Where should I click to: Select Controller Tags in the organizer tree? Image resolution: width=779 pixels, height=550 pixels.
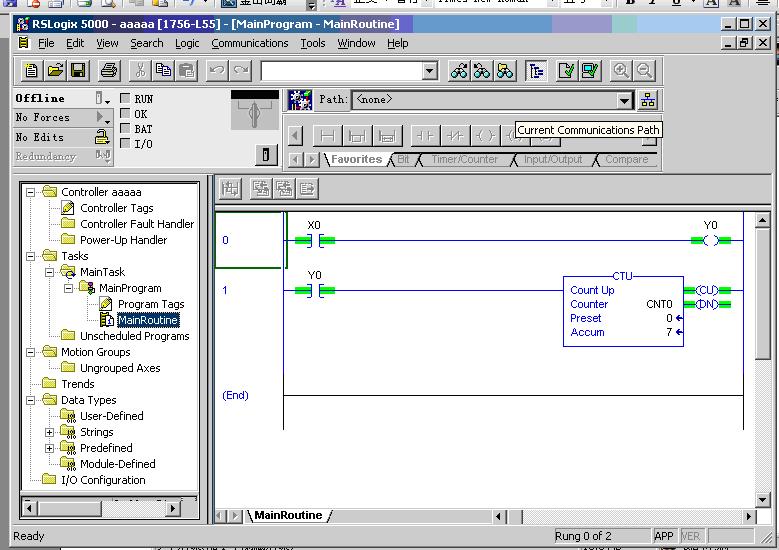tap(116, 208)
